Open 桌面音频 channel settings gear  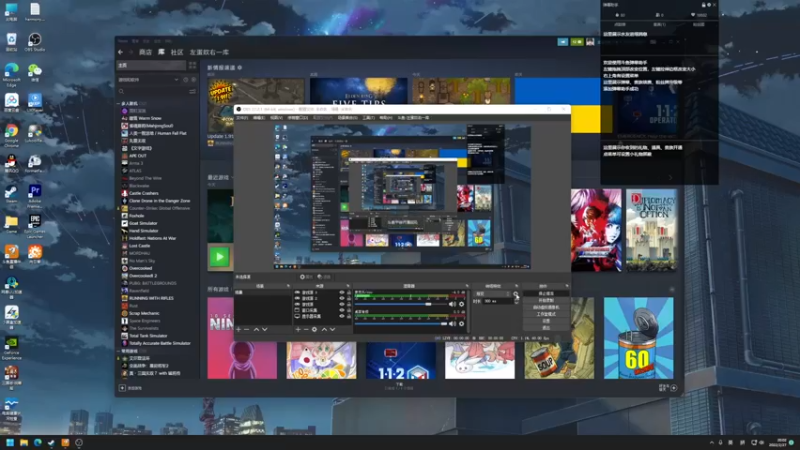click(461, 323)
